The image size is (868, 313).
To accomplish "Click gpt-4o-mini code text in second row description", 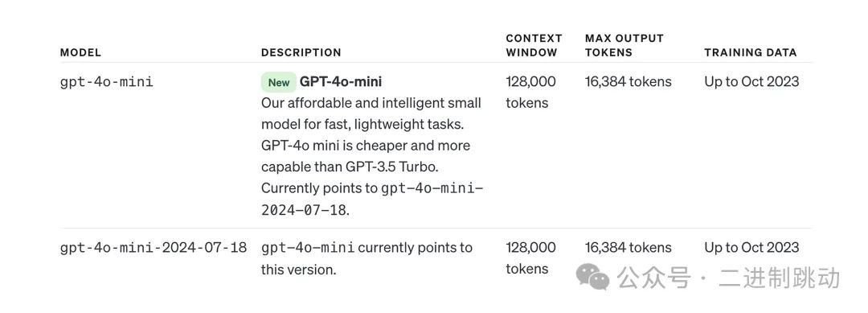I will coord(308,247).
